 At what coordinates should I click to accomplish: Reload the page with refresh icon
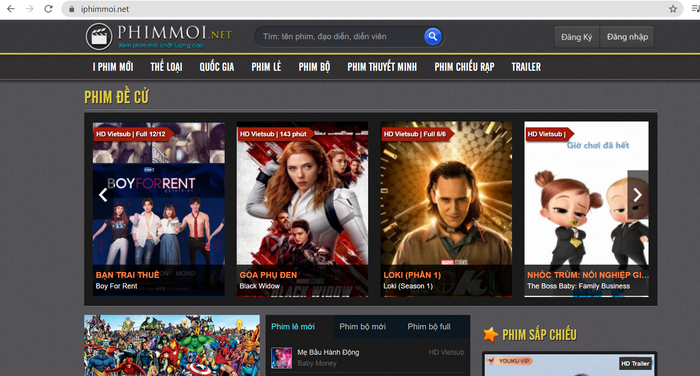[48, 9]
